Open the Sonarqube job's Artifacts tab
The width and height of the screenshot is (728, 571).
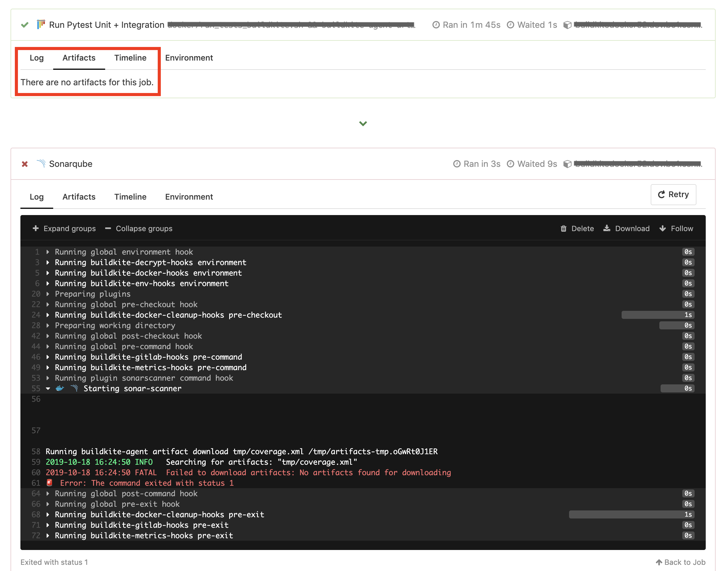pos(79,197)
